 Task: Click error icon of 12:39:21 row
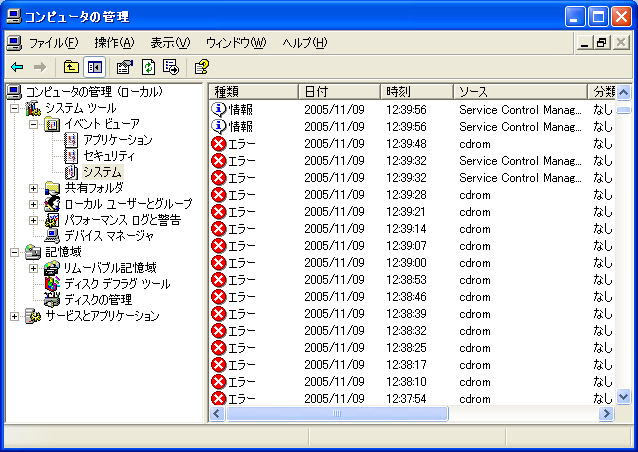219,212
